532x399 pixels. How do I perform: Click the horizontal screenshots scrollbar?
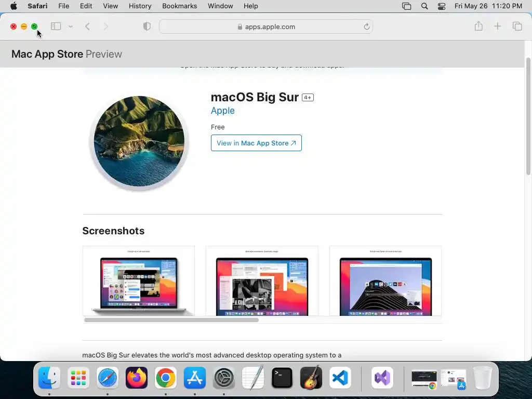click(171, 320)
